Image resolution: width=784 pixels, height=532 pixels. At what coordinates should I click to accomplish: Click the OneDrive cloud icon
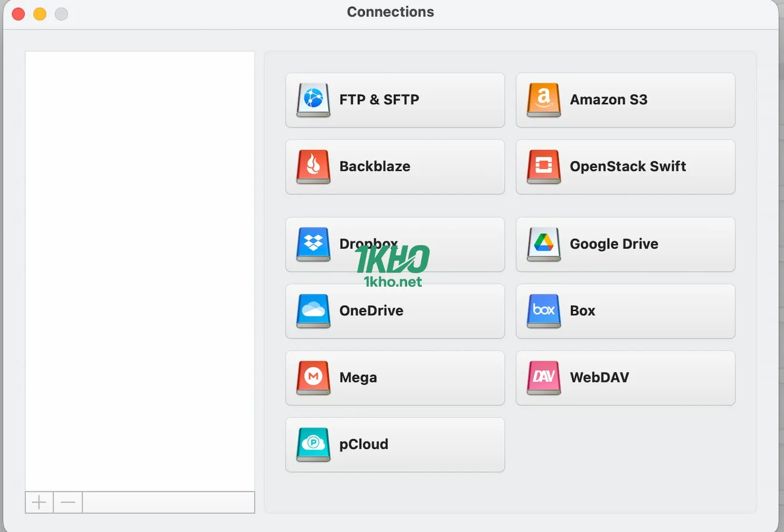tap(313, 310)
